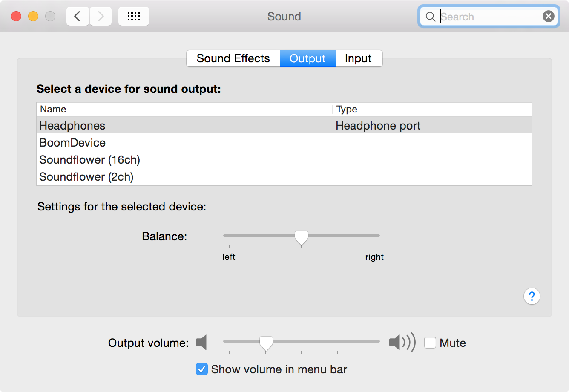Clear the search field with the X icon
The image size is (569, 392).
[548, 16]
